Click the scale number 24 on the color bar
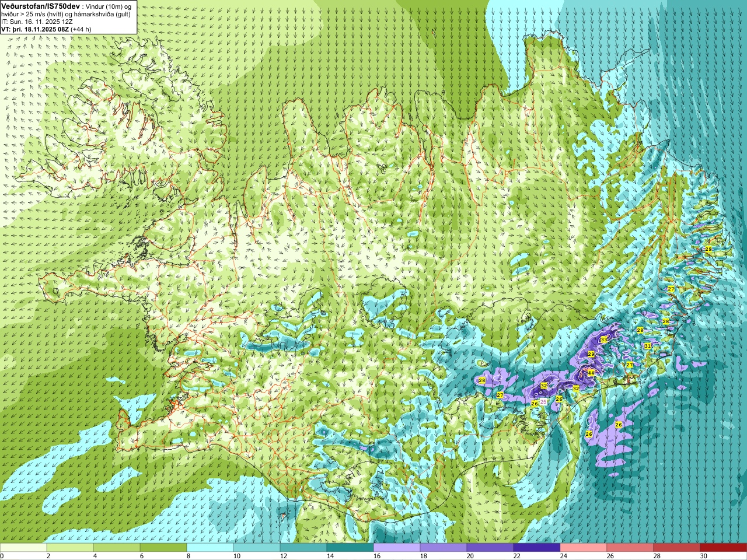The image size is (747, 560). [x=564, y=556]
